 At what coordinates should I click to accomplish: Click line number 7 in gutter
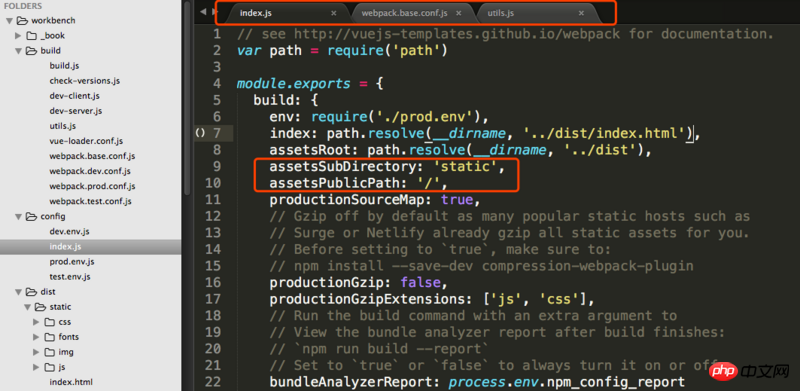tap(217, 134)
